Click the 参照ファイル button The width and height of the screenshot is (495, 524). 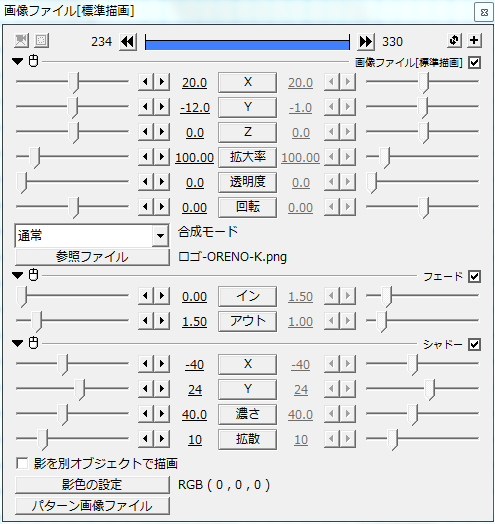[92, 257]
